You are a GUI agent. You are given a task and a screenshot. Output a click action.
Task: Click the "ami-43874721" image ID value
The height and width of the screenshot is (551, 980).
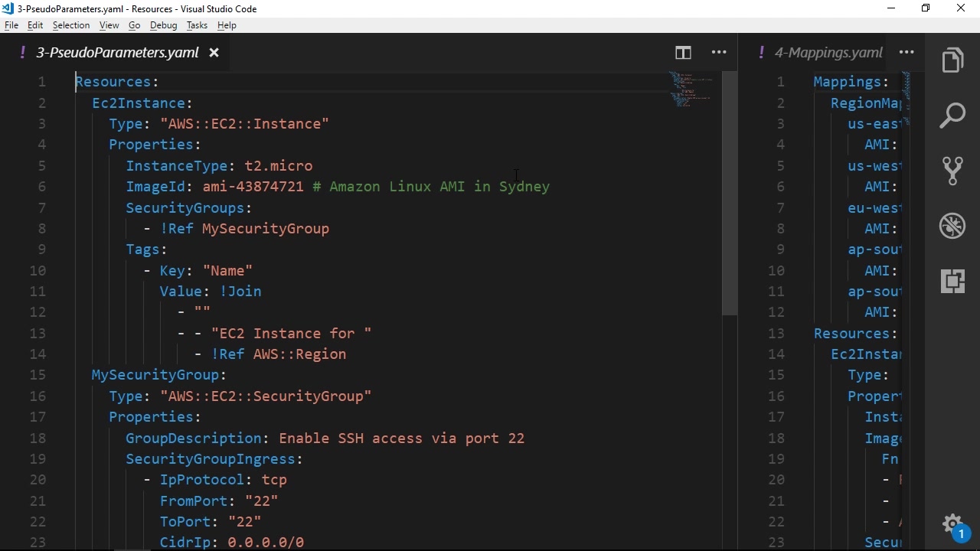253,187
